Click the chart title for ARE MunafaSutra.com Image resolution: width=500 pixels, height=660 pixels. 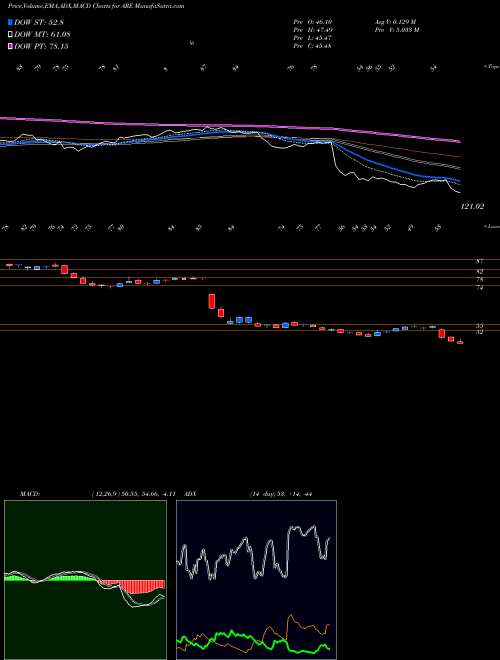[96, 6]
